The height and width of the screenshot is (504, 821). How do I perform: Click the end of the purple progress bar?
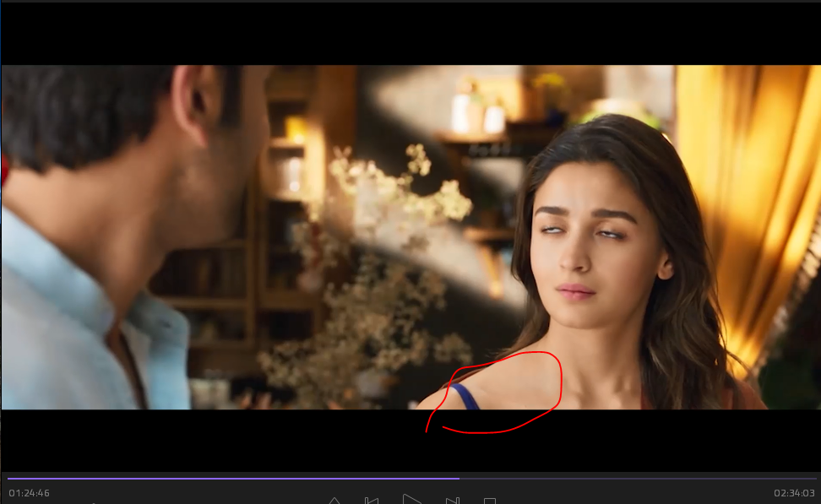point(459,479)
